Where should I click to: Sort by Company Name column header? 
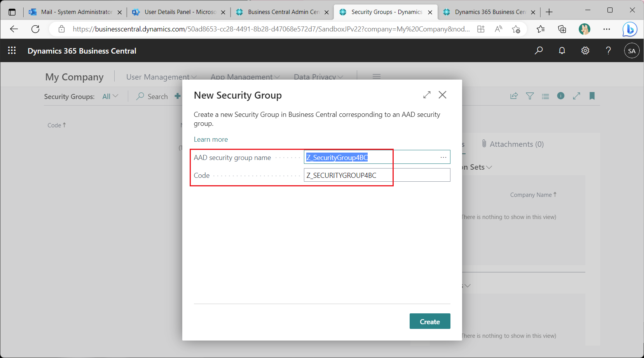533,195
